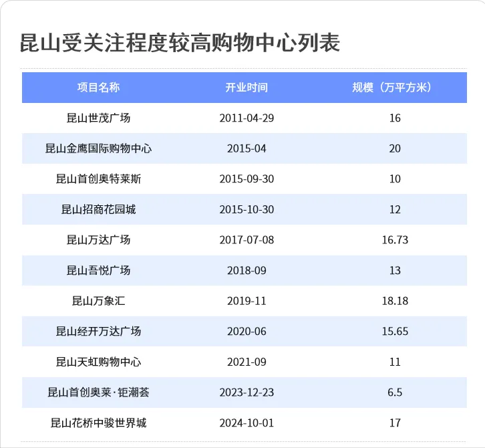Click the date 2023-12-23
Screen dimensions: 485x448
[x=247, y=393]
